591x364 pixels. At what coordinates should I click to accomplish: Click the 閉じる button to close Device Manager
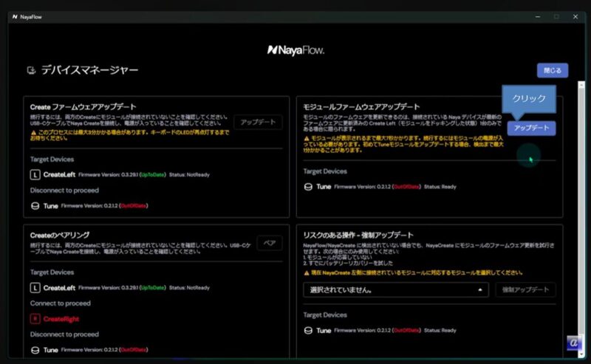coord(552,71)
